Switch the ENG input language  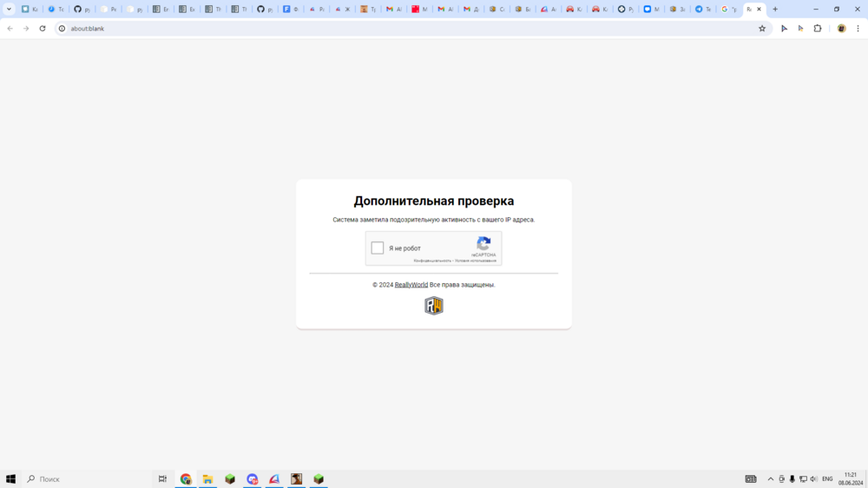tap(827, 478)
